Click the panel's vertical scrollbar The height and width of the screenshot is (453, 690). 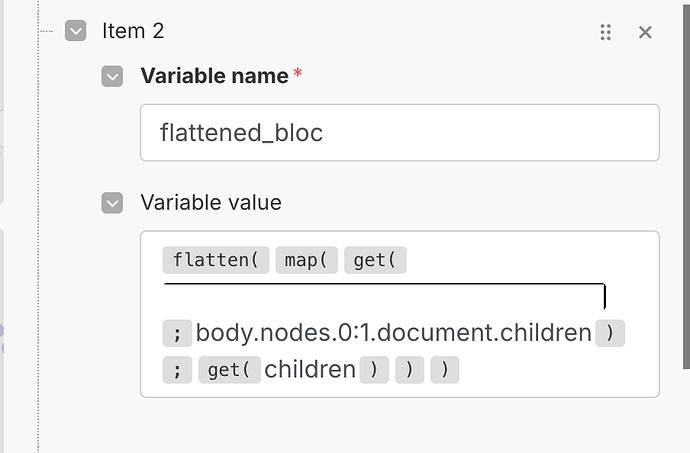pos(686,185)
